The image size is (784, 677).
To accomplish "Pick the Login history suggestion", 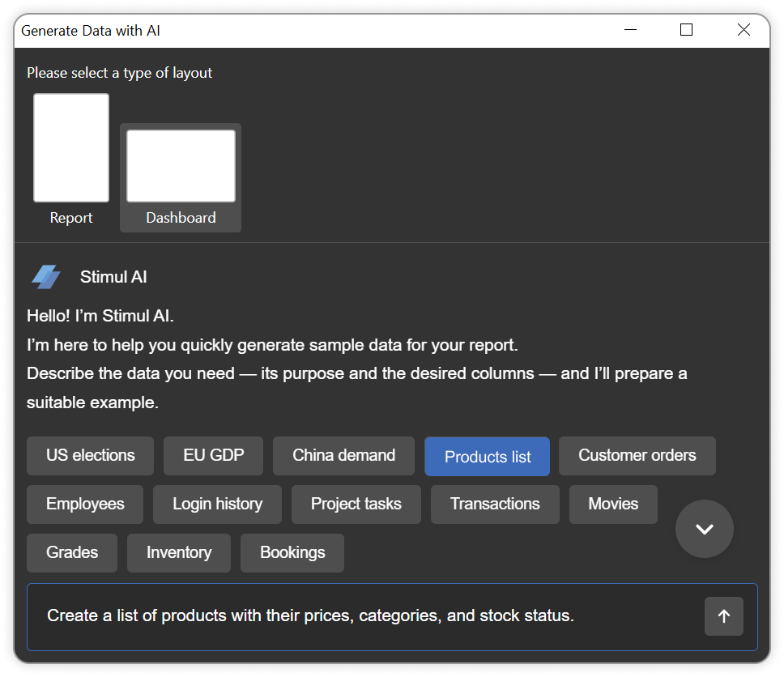I will point(217,504).
